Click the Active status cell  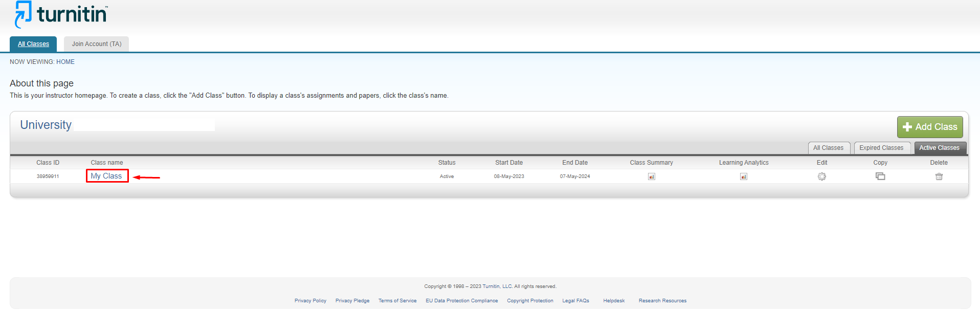pos(447,176)
